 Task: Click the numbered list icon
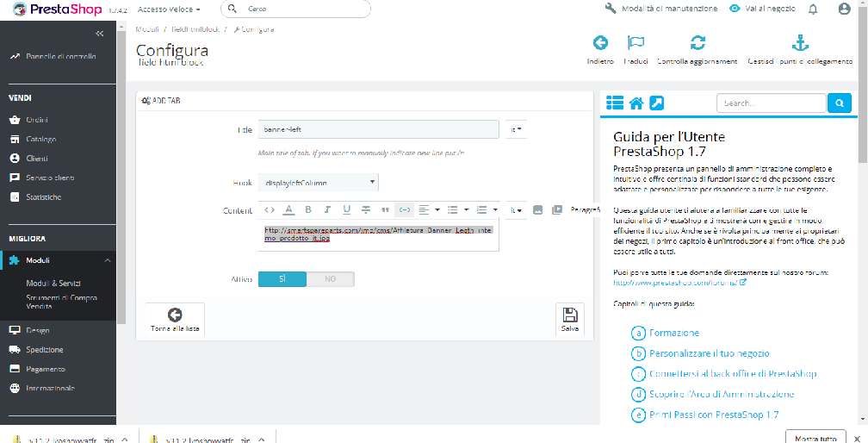(x=481, y=210)
